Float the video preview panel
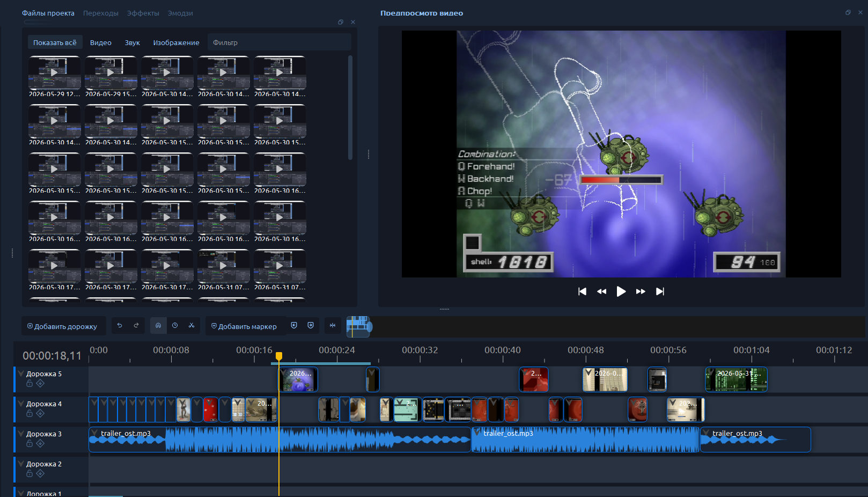Screen dimensions: 868x497 (848, 12)
